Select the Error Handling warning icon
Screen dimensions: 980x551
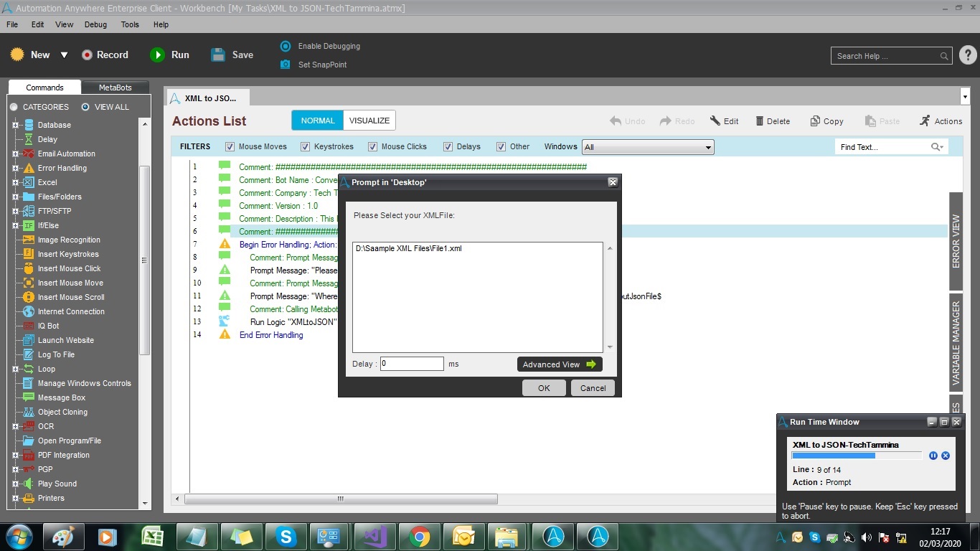pos(29,168)
